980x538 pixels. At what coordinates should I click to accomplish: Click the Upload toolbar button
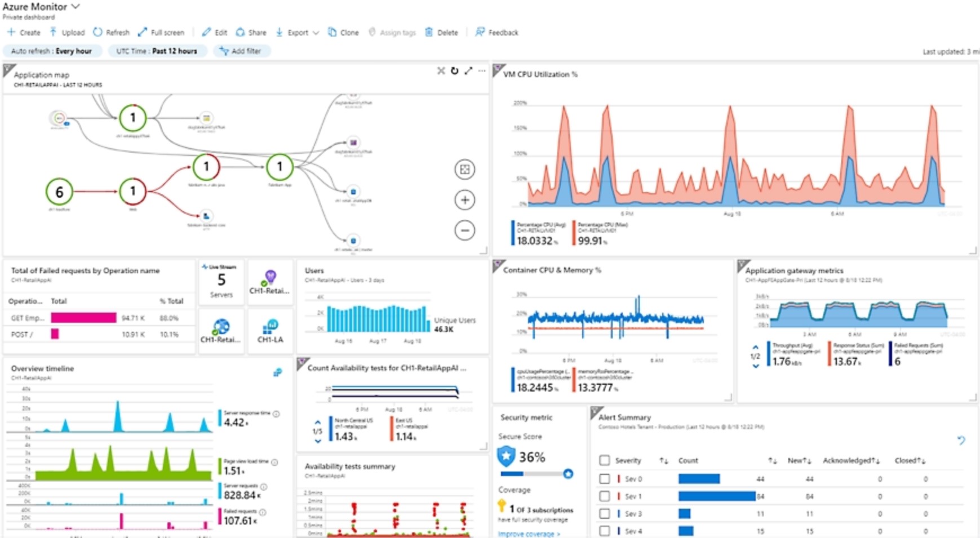coord(67,33)
